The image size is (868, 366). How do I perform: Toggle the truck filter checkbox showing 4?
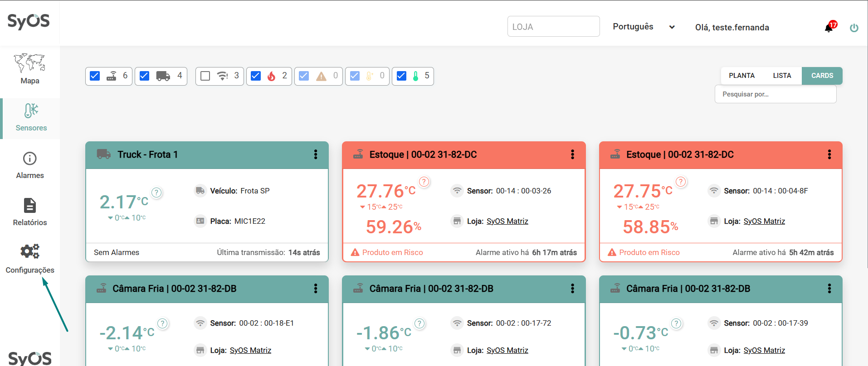[x=144, y=76]
